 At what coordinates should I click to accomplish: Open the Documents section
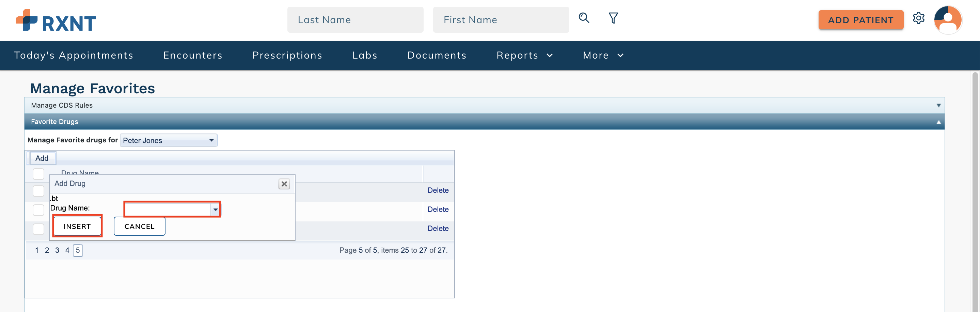point(437,55)
